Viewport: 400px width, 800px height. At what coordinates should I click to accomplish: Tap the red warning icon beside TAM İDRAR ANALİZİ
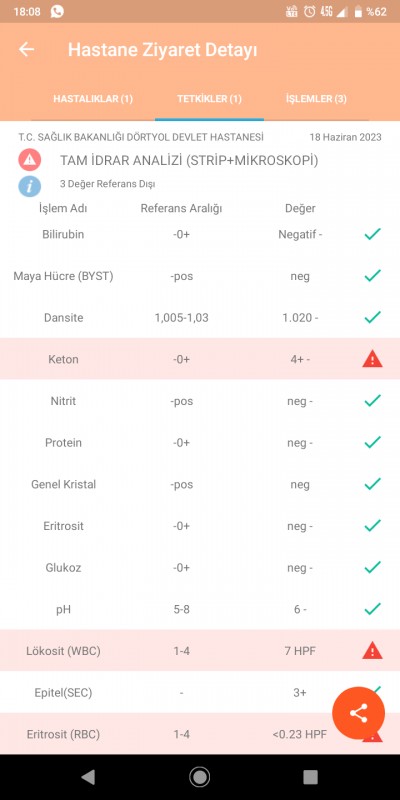(30, 160)
